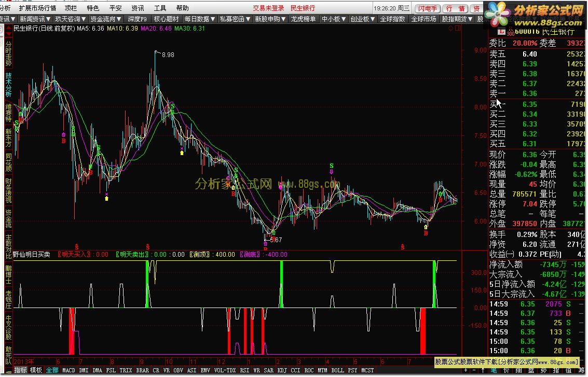Select 技术分析 in left sidebar
588x377 pixels.
8,85
